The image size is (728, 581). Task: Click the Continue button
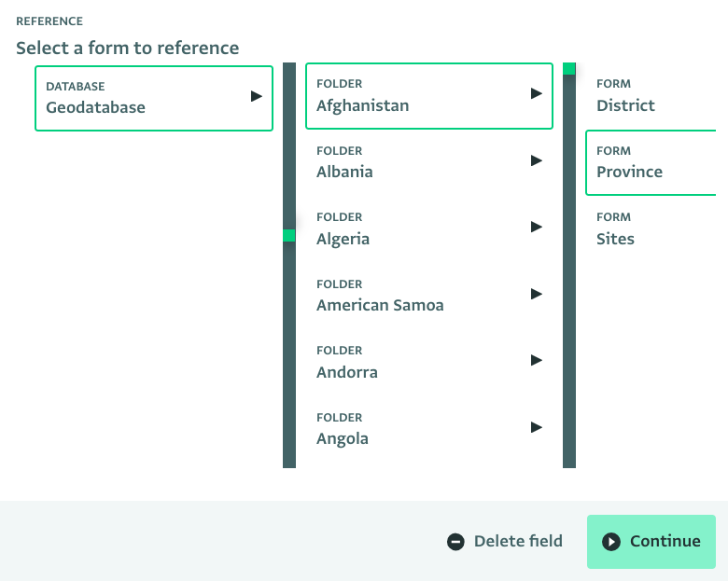651,542
